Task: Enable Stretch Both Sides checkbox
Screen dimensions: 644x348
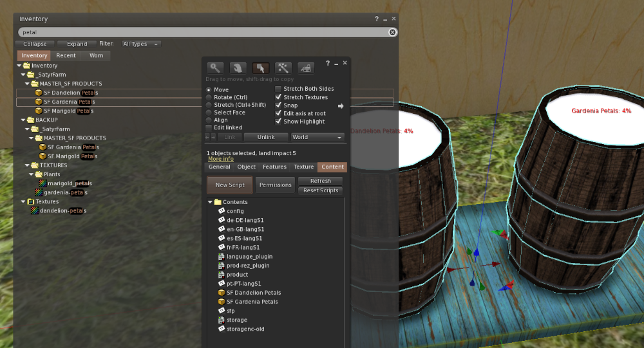Action: click(278, 89)
